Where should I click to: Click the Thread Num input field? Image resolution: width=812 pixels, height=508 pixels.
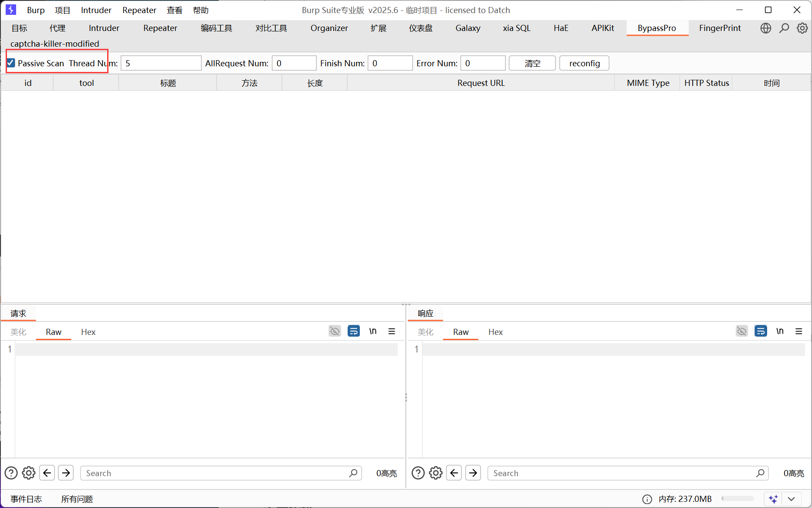[161, 63]
